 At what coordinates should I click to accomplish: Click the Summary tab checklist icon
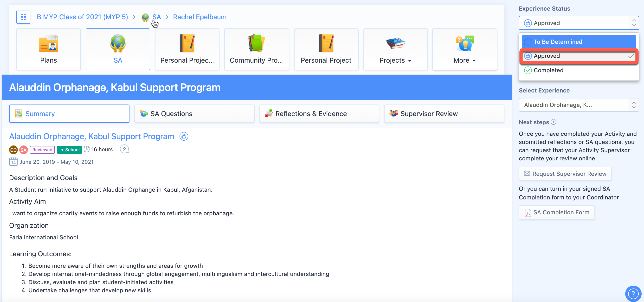pos(19,114)
